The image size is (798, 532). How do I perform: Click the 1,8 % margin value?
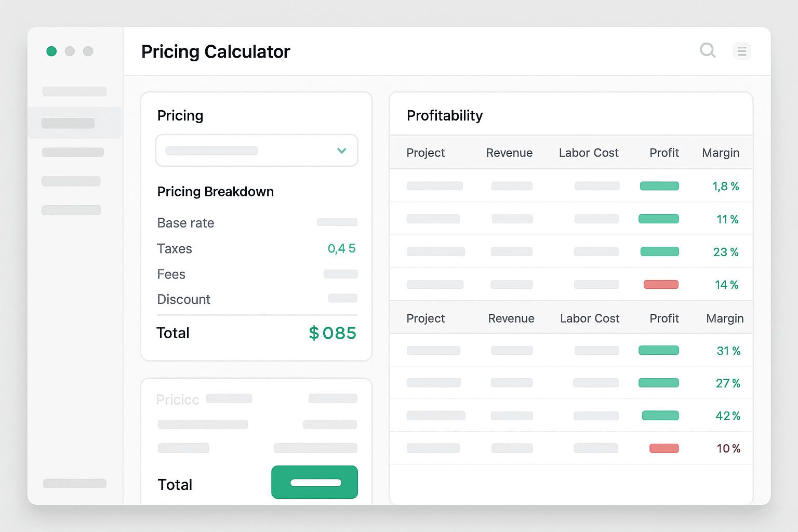tap(725, 186)
